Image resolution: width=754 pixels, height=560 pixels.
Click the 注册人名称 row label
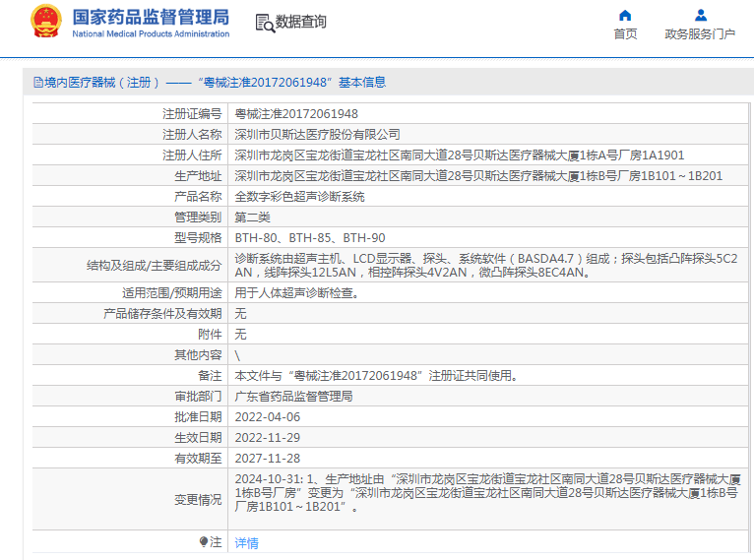192,135
